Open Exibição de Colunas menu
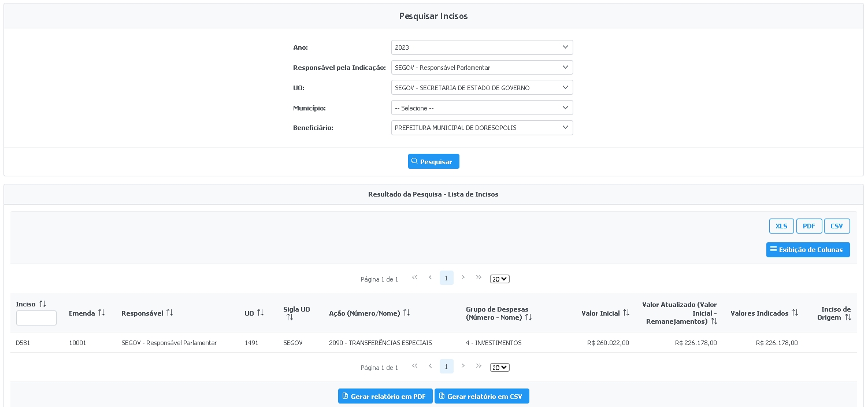 [807, 250]
